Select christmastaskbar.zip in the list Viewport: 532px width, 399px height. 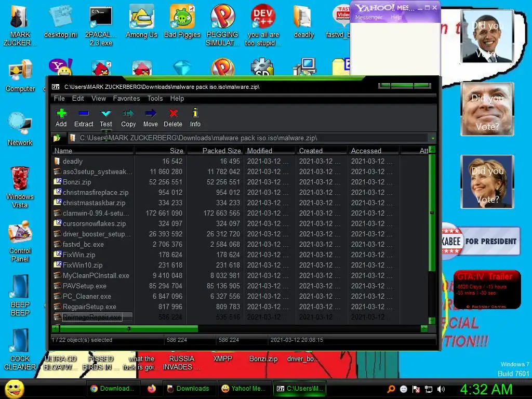240,203
